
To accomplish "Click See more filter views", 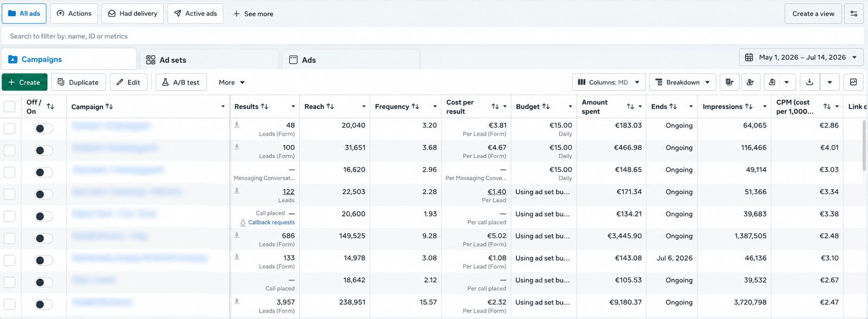I will point(253,14).
